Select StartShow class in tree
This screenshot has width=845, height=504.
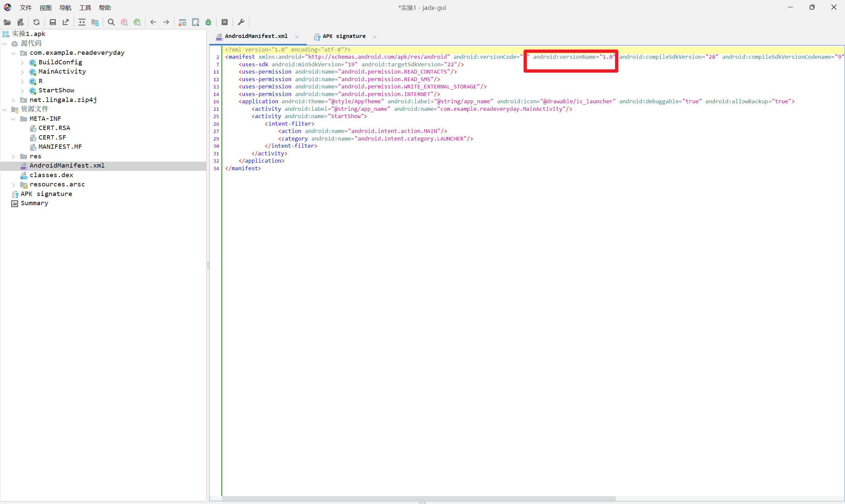pyautogui.click(x=56, y=90)
